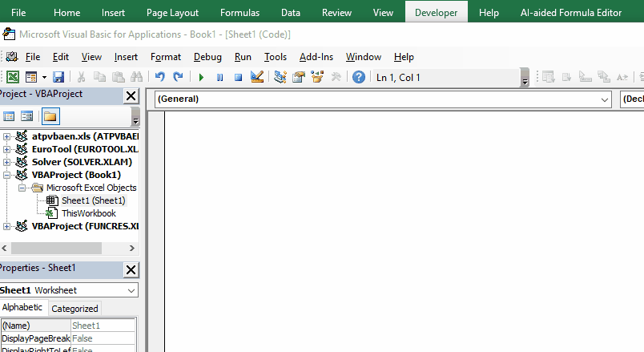Undo the last action

[x=159, y=77]
